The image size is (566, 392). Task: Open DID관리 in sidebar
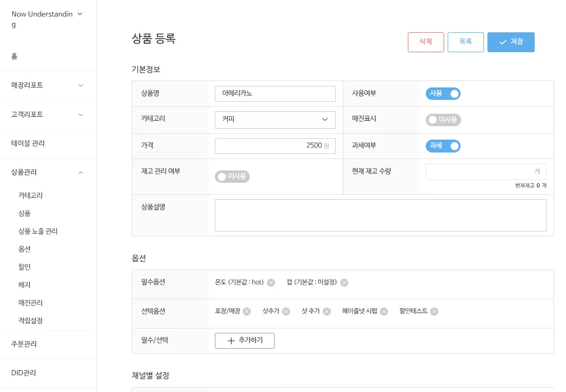[23, 373]
